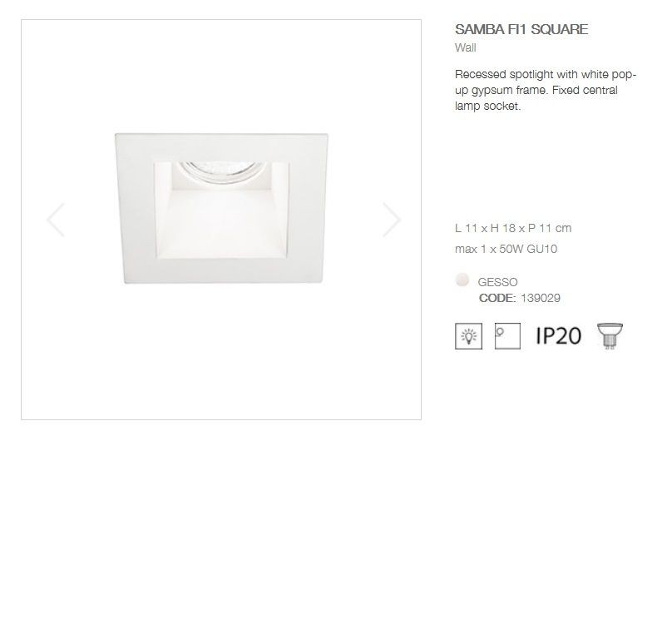The image size is (662, 644).
Task: Click the GU10 spotlight bulb icon
Action: tap(610, 336)
